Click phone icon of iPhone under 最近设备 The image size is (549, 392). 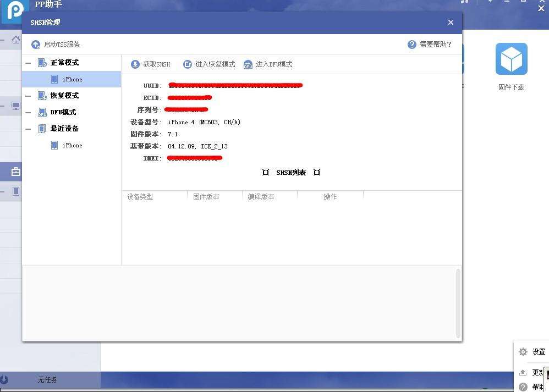pos(54,145)
